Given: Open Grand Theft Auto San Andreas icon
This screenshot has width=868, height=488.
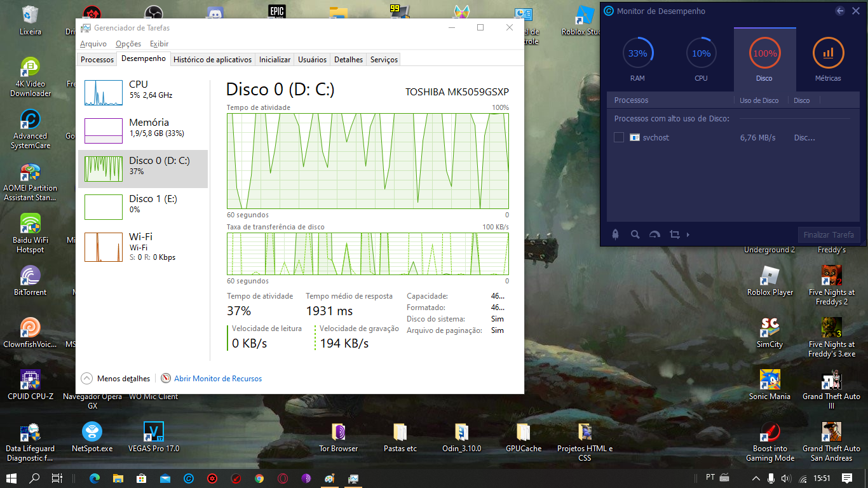Looking at the screenshot, I should coord(831,442).
